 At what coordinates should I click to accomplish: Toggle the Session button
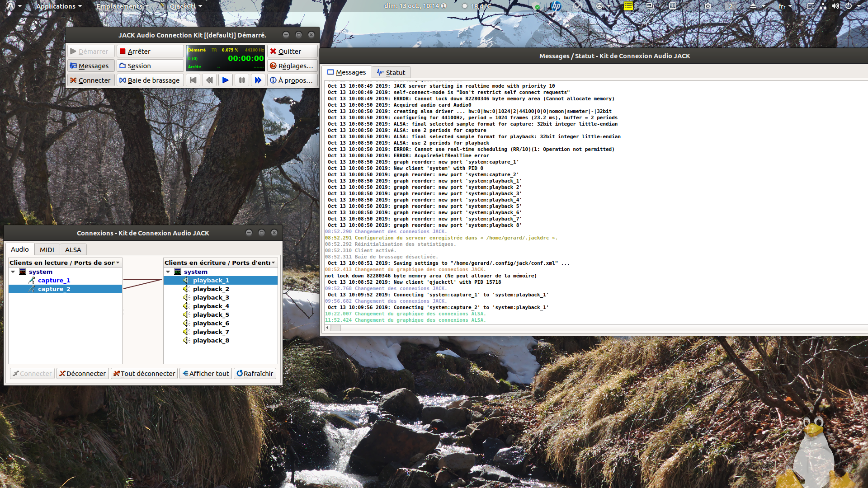(150, 66)
